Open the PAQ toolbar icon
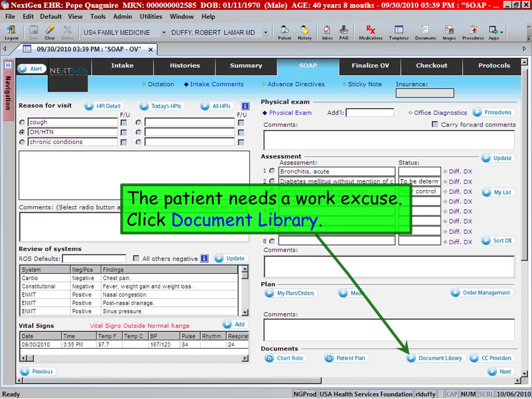 pyautogui.click(x=344, y=33)
